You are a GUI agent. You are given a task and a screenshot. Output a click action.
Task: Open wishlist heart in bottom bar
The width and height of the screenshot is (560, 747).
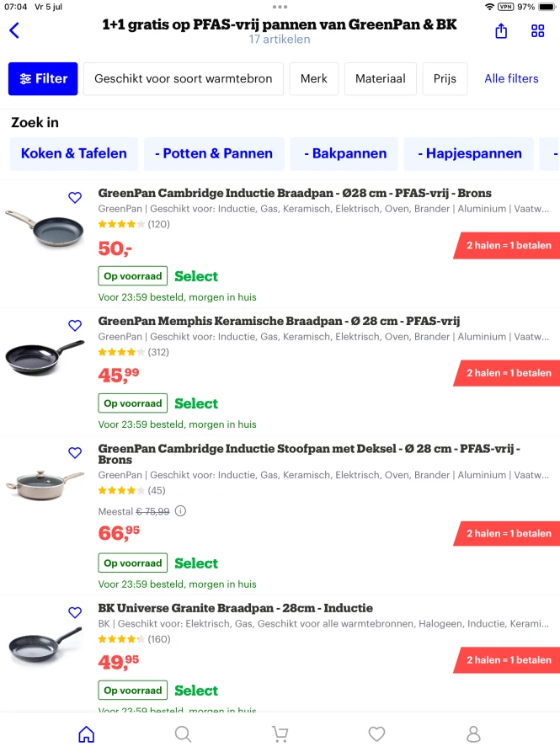pos(376,734)
